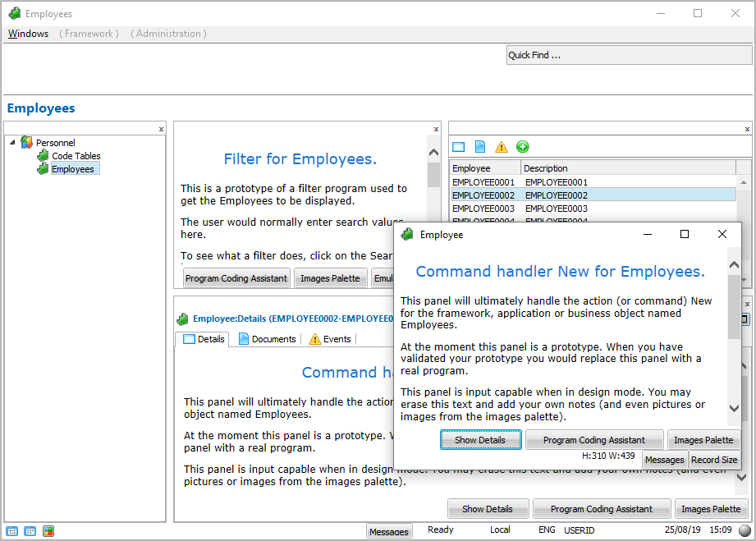The width and height of the screenshot is (756, 541).
Task: Click the Code Tables puzzle icon
Action: pos(43,155)
